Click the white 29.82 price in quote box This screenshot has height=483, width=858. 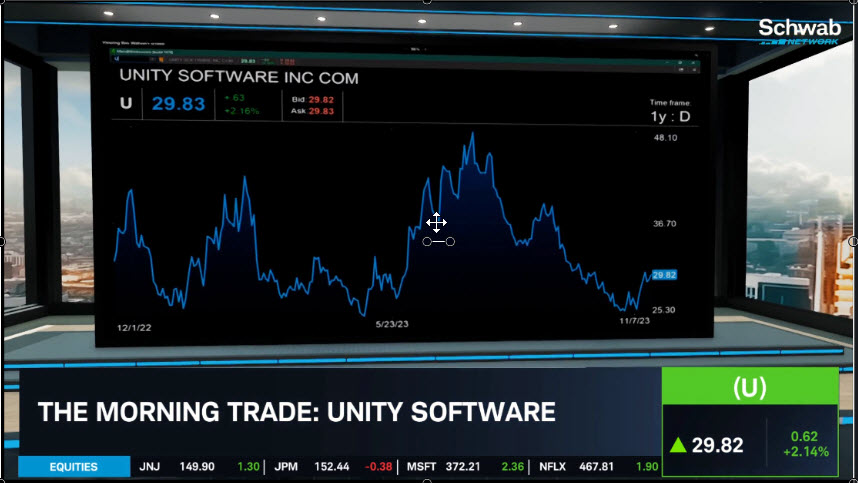coord(717,445)
